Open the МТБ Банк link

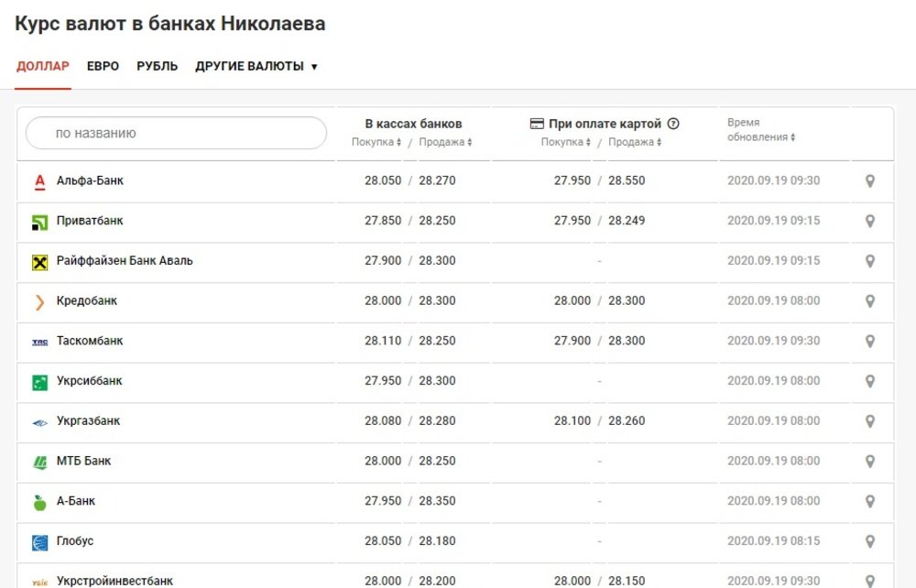83,461
